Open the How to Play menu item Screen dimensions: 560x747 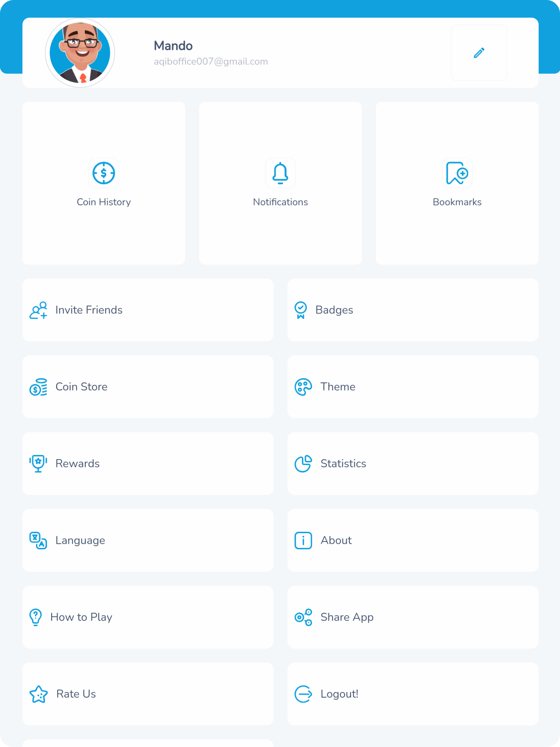(148, 617)
